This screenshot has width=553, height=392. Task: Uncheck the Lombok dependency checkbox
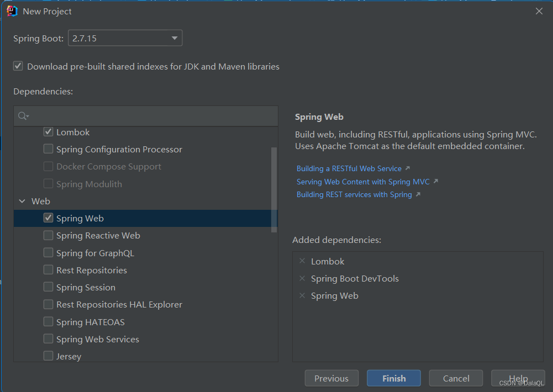click(x=49, y=132)
